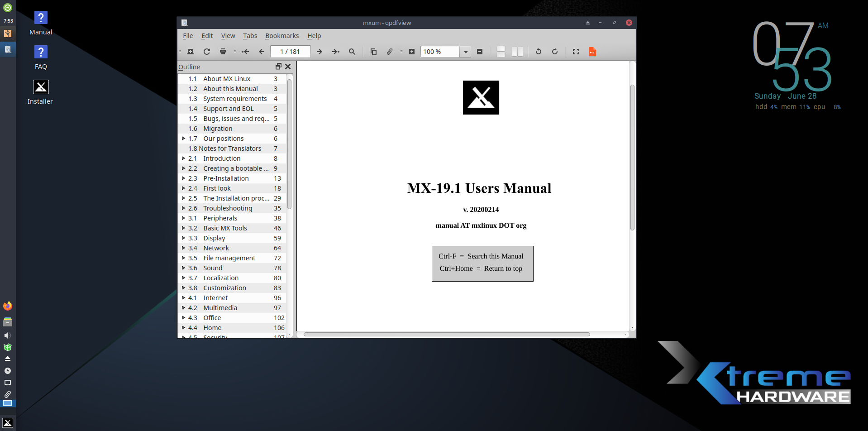Rotate the page left icon

click(539, 52)
